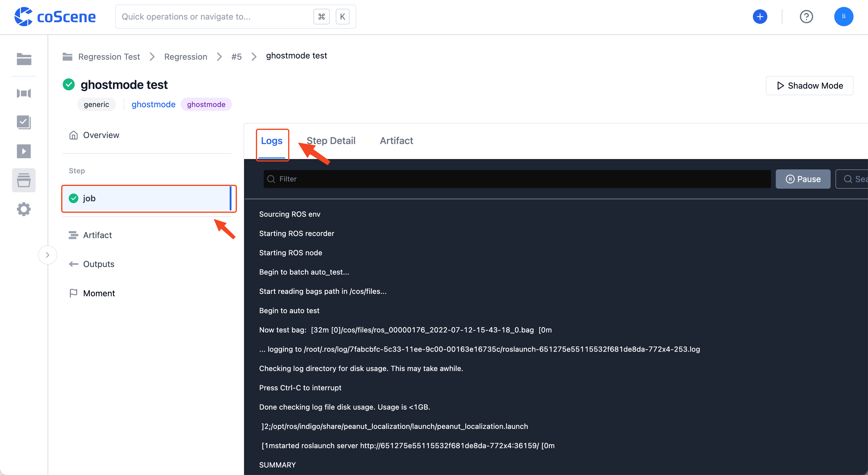Click log line Done checking log file disk usage
The width and height of the screenshot is (868, 475).
(x=345, y=407)
